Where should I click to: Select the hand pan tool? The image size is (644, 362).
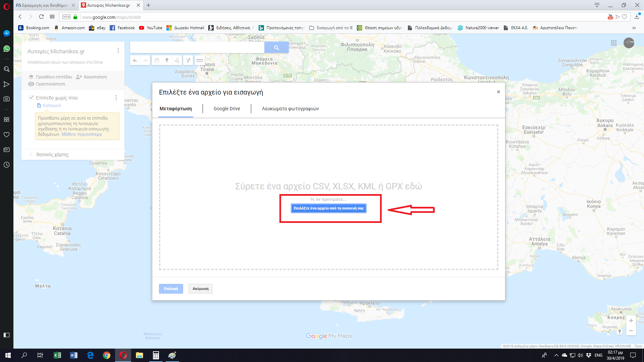pyautogui.click(x=156, y=60)
